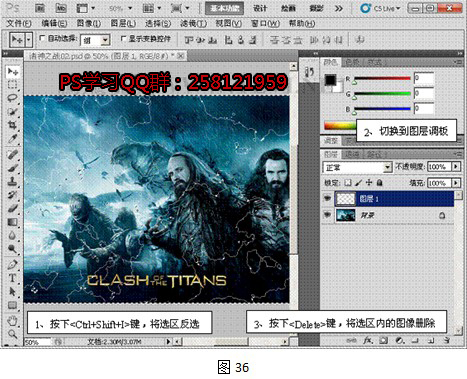Viewport: 467px width, 379px height.
Task: Launch Bridge from the application bar
Action: (x=40, y=8)
